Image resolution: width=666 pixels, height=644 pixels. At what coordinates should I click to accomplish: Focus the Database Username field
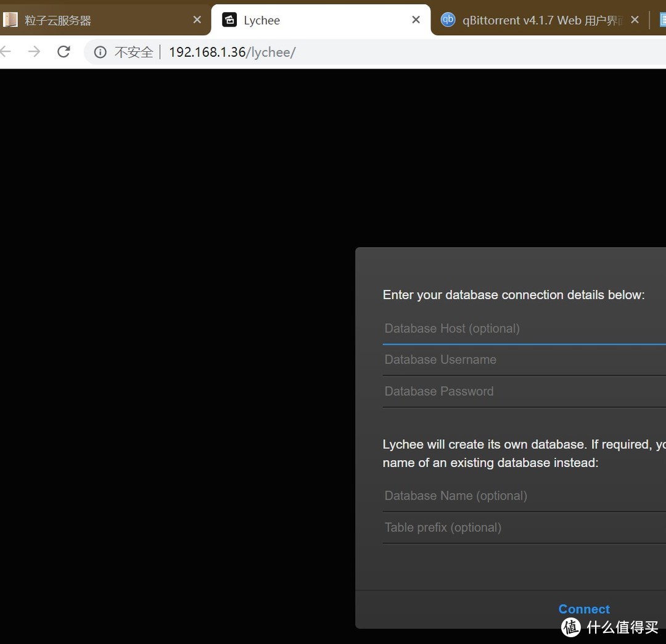tap(524, 360)
